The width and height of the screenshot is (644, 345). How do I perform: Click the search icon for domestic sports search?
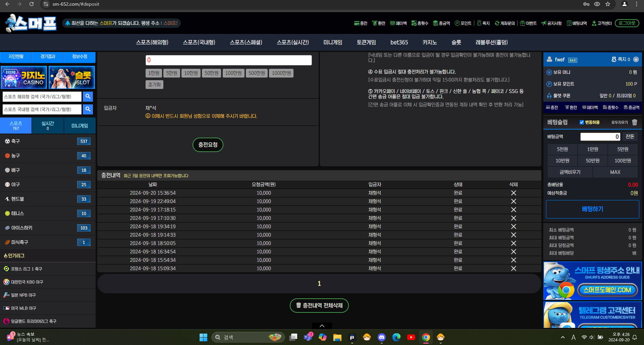88,109
